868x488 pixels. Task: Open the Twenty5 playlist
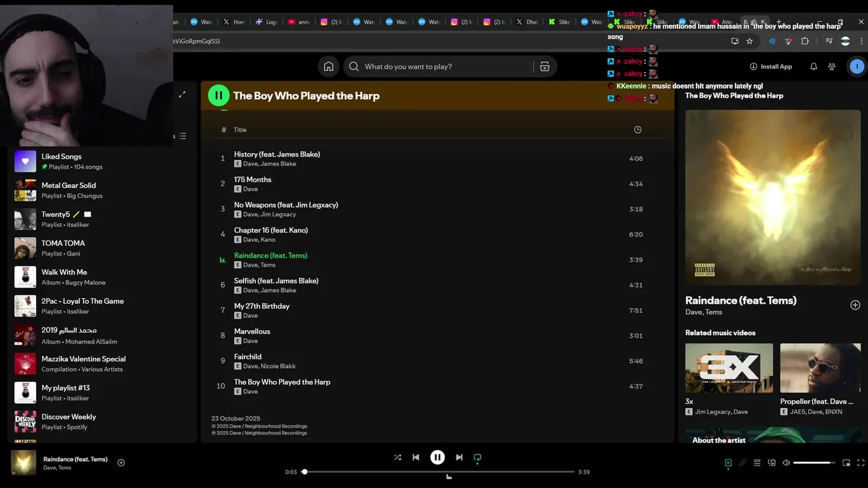(x=102, y=219)
